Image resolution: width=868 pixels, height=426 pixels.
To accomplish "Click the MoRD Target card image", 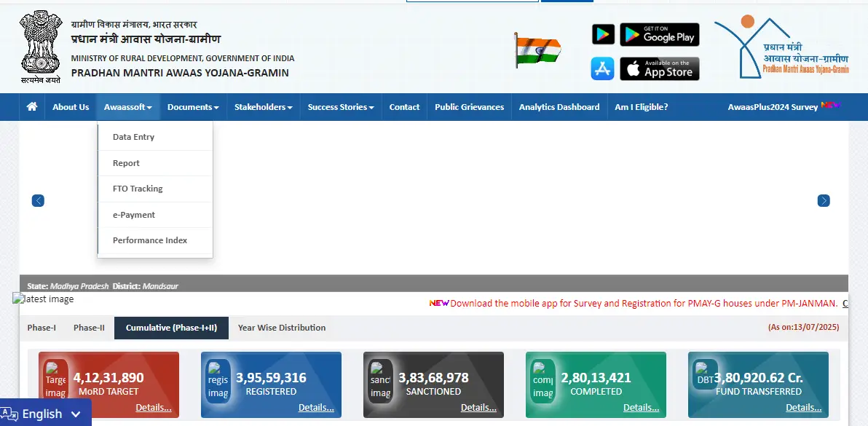I will pyautogui.click(x=55, y=379).
